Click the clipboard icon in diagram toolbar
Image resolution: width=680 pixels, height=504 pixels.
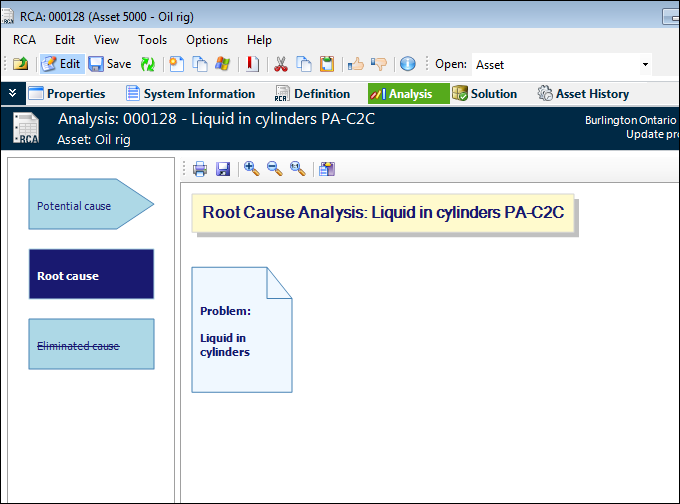point(327,169)
